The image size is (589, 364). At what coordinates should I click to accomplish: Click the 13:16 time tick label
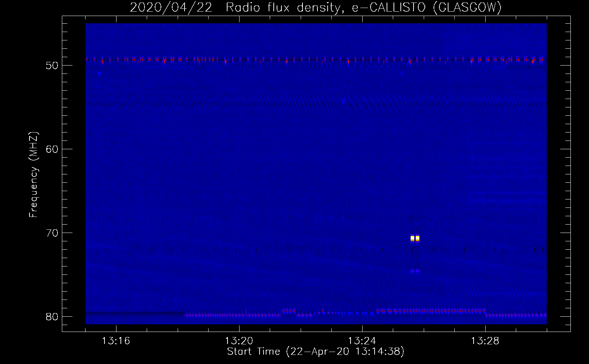pyautogui.click(x=116, y=341)
